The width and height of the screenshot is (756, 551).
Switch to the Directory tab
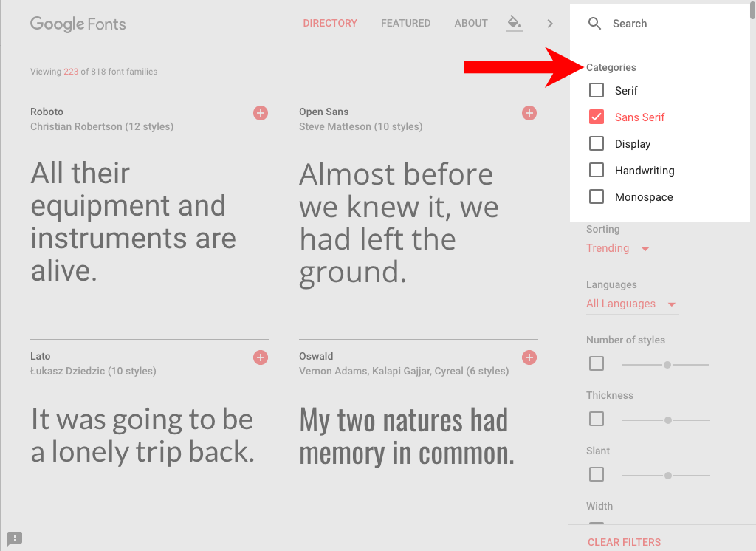pos(330,23)
